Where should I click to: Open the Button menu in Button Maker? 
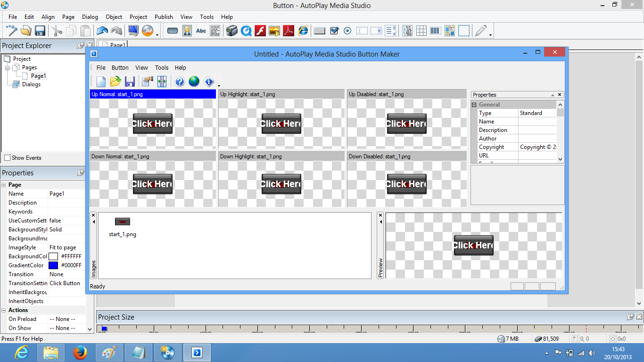120,67
